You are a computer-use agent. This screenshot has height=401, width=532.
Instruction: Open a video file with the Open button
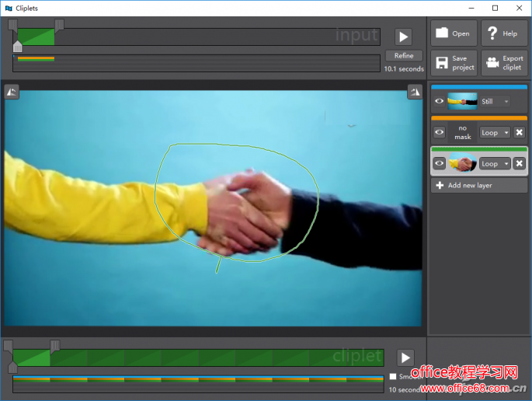[x=454, y=33]
